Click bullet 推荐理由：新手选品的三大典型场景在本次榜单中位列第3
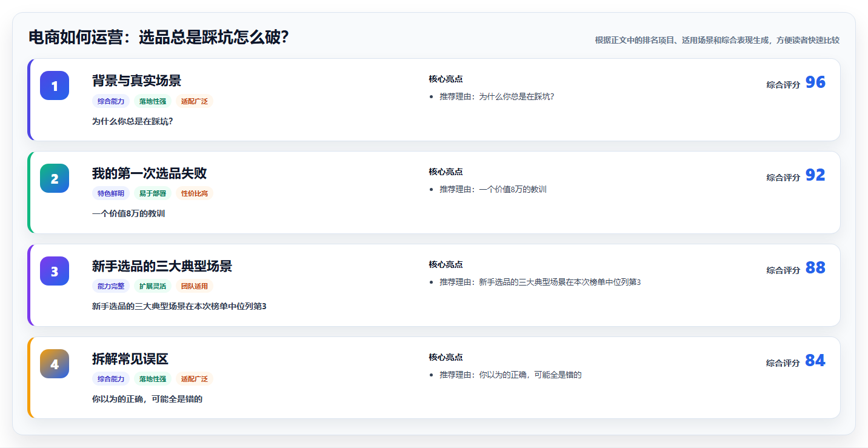 [x=540, y=282]
